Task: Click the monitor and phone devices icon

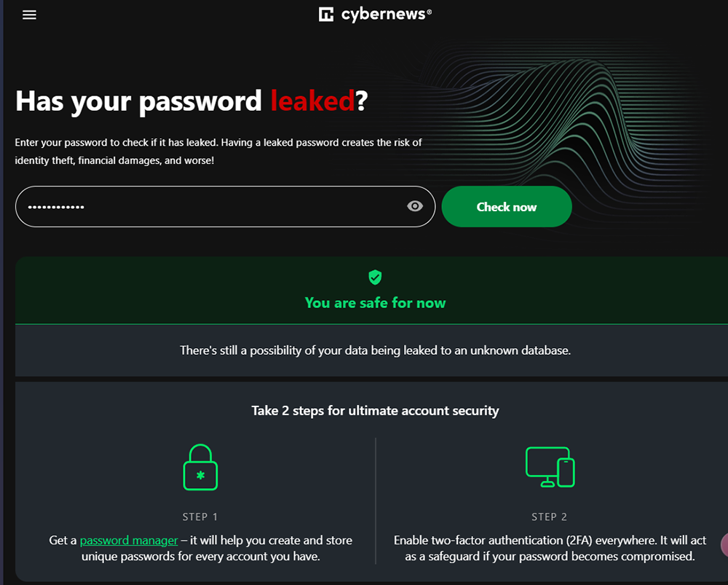Action: [x=550, y=467]
